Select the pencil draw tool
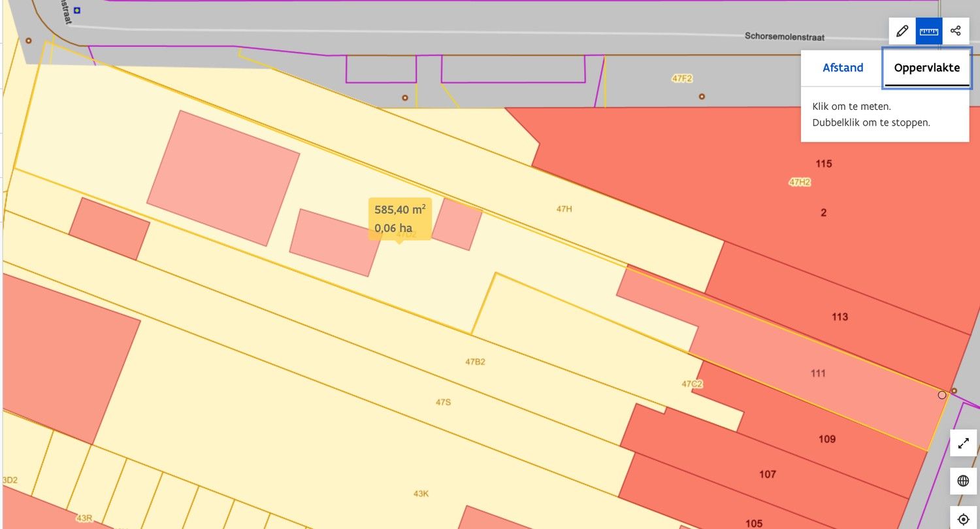 [x=902, y=31]
